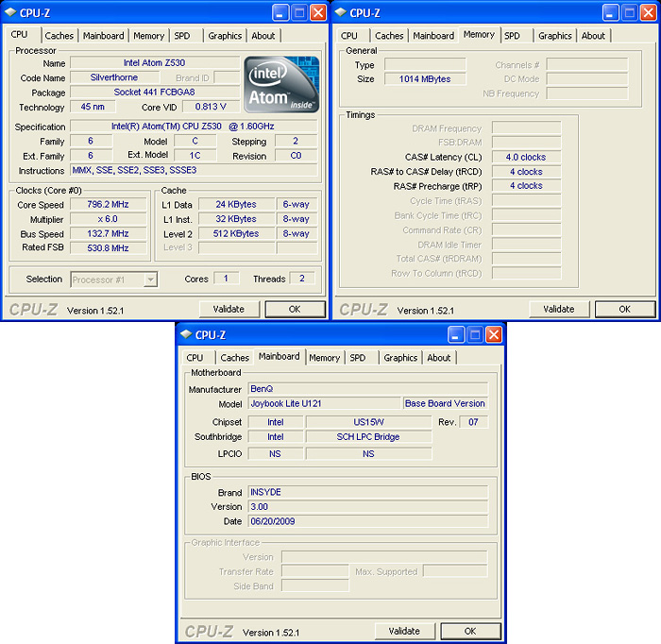Click the CAS# Latency value 4.0 clocks
The height and width of the screenshot is (644, 661).
click(526, 157)
